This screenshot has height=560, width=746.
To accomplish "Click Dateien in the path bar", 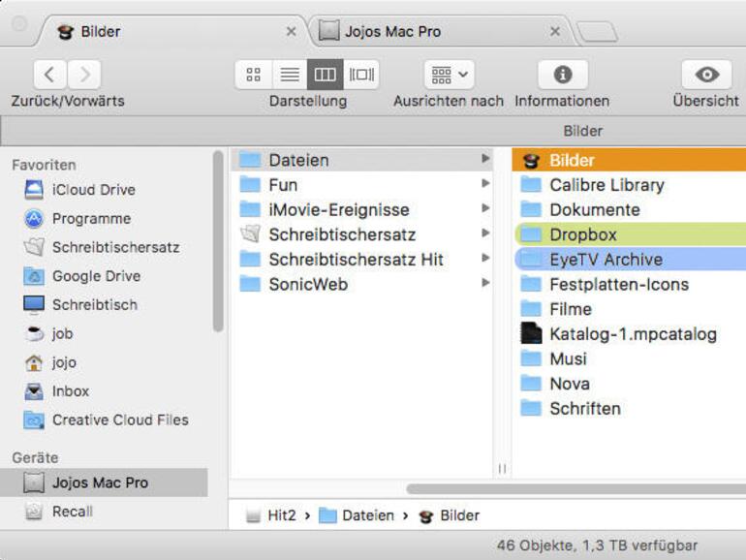I will click(x=357, y=515).
